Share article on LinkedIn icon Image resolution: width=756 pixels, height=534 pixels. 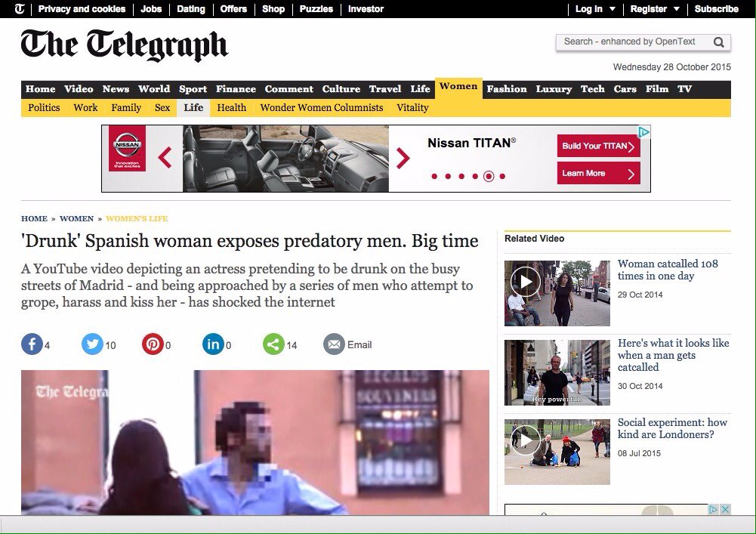(213, 344)
